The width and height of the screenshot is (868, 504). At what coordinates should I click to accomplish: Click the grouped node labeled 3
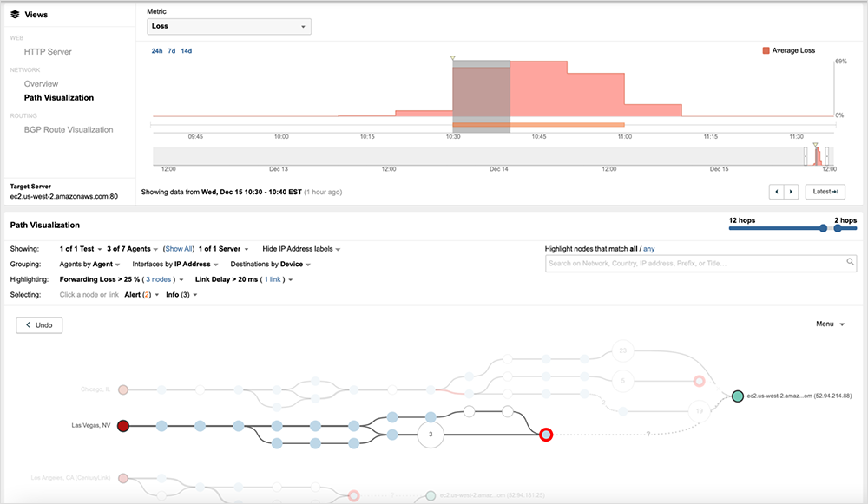[430, 434]
